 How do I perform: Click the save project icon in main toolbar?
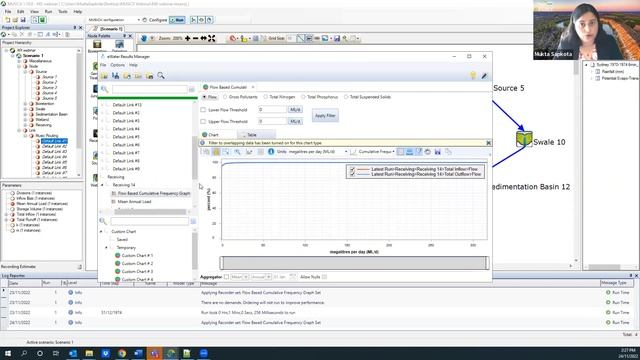(23, 20)
